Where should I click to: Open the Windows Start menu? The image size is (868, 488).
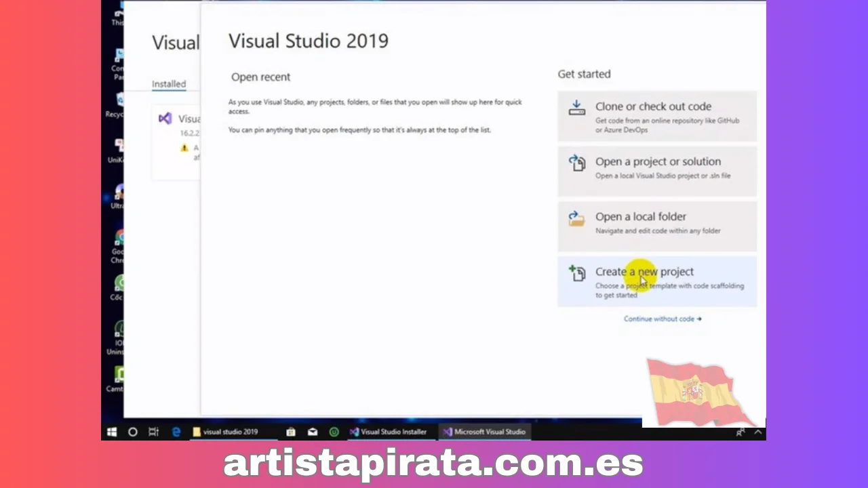pos(112,432)
